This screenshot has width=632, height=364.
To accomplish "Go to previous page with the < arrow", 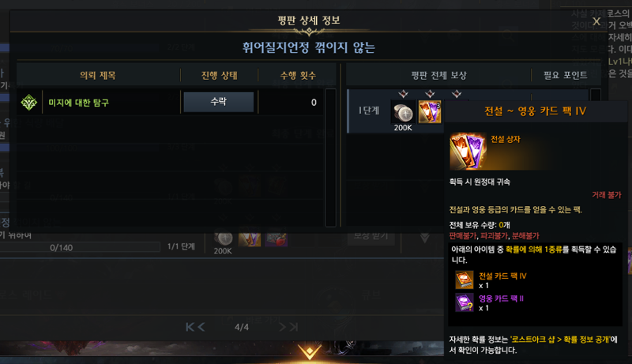I will [x=201, y=327].
